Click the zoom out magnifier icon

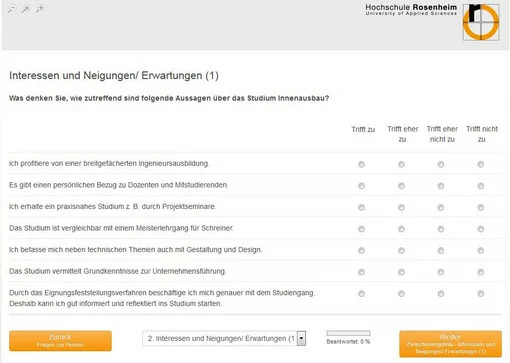12,9
